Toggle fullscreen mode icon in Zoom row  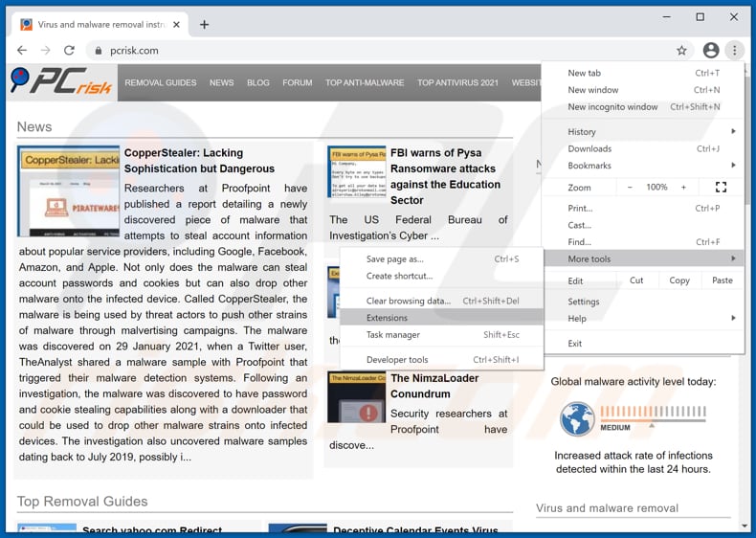(x=721, y=188)
